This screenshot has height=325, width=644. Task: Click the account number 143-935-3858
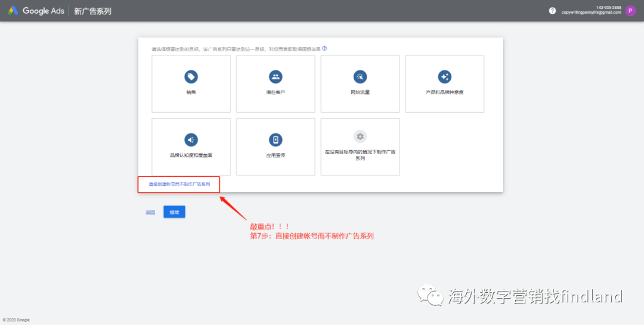click(x=609, y=8)
